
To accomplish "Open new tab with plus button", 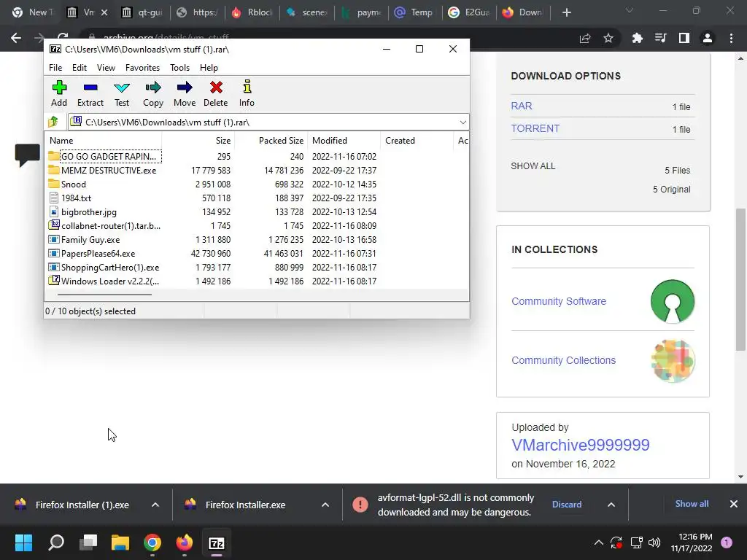I will 566,12.
